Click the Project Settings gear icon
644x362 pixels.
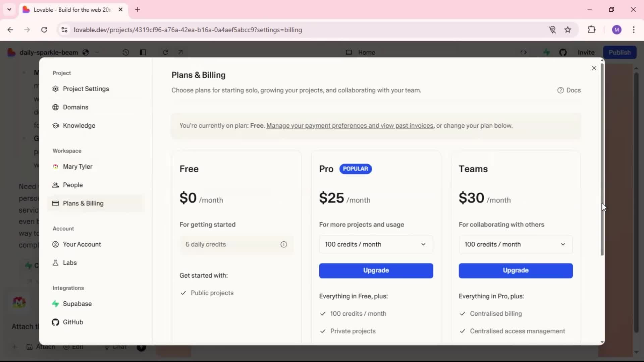56,89
